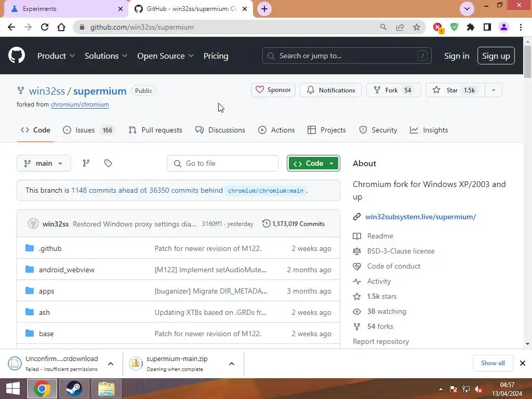Click the Go to file search box

pos(222,163)
